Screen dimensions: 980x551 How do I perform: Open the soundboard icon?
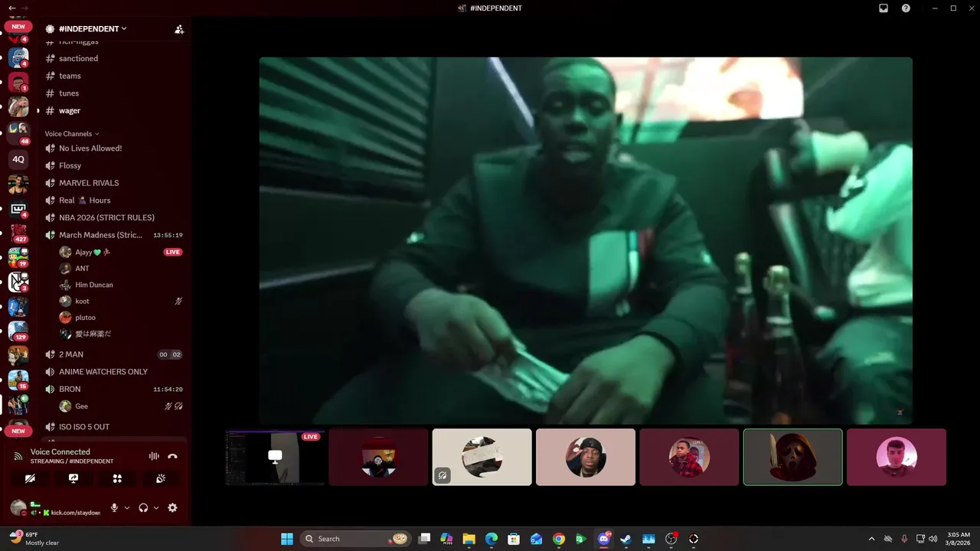coord(161,478)
